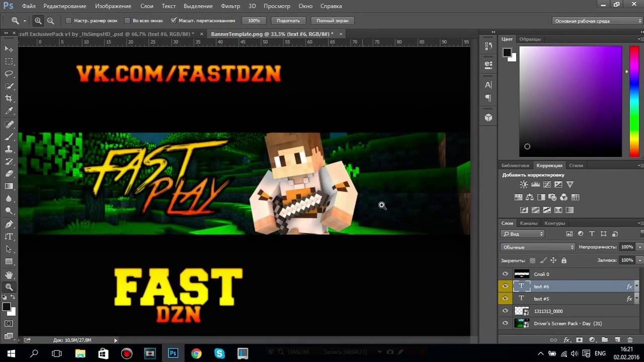Click the Delete layer trash icon

(x=630, y=340)
